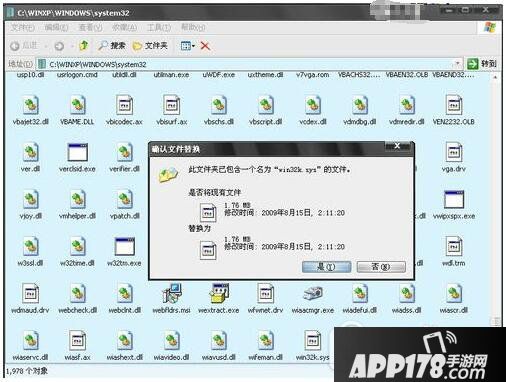Select the vmhelper.dll file icon
The width and height of the screenshot is (506, 382).
click(x=77, y=199)
